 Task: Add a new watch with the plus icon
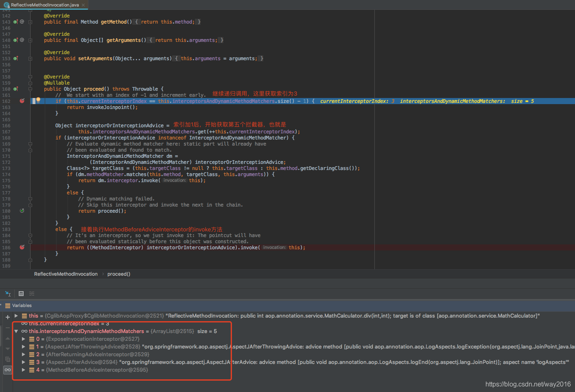7,317
